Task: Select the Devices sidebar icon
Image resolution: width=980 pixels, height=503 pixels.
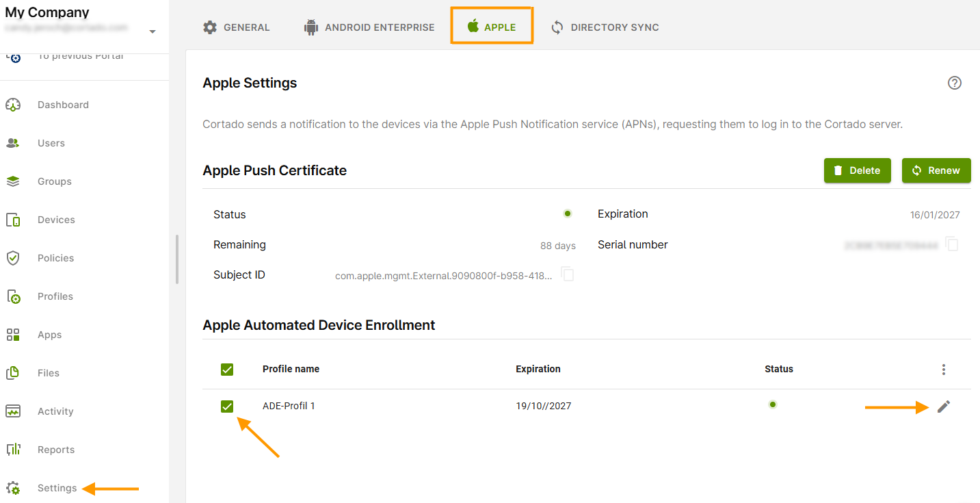Action: click(13, 220)
